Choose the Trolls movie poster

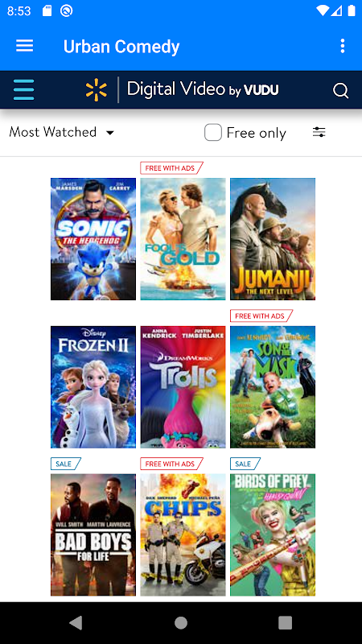183,387
